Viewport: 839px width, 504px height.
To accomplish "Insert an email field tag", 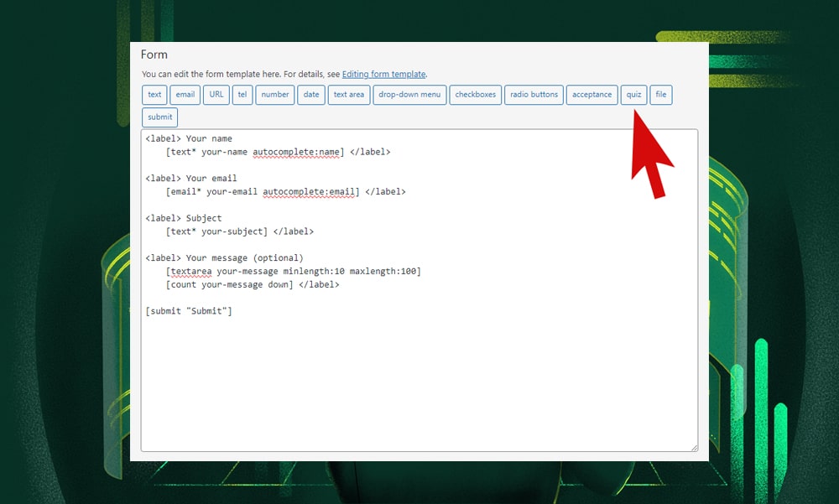I will click(185, 95).
